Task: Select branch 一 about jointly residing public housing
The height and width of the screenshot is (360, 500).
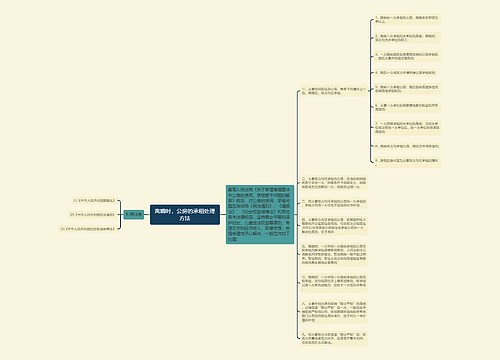Action: (334, 91)
